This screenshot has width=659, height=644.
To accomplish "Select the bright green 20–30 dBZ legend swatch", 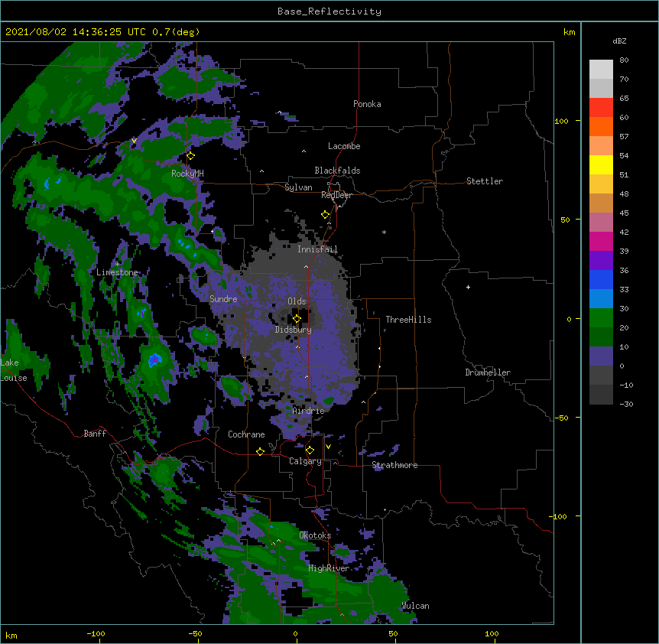I will 601,318.
